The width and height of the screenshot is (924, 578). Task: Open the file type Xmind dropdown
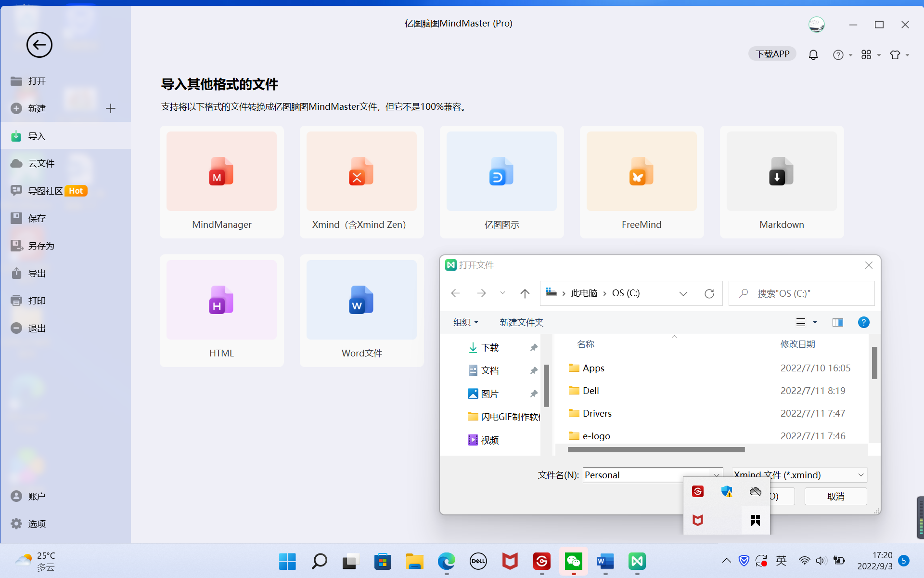point(860,475)
